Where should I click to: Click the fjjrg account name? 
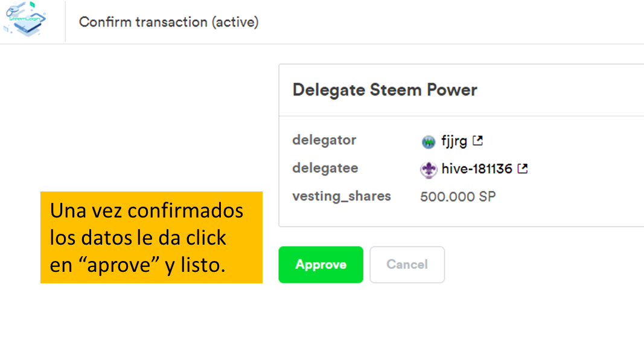pos(454,141)
